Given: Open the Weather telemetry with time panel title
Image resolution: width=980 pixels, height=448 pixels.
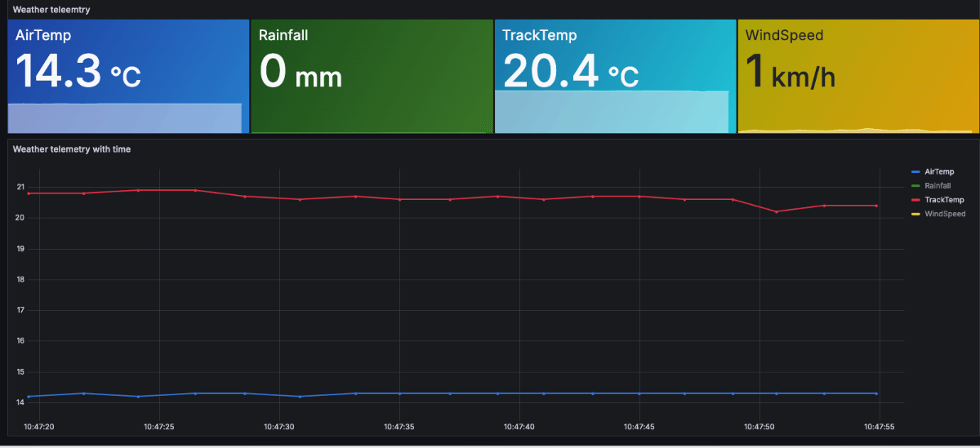Looking at the screenshot, I should pos(72,149).
